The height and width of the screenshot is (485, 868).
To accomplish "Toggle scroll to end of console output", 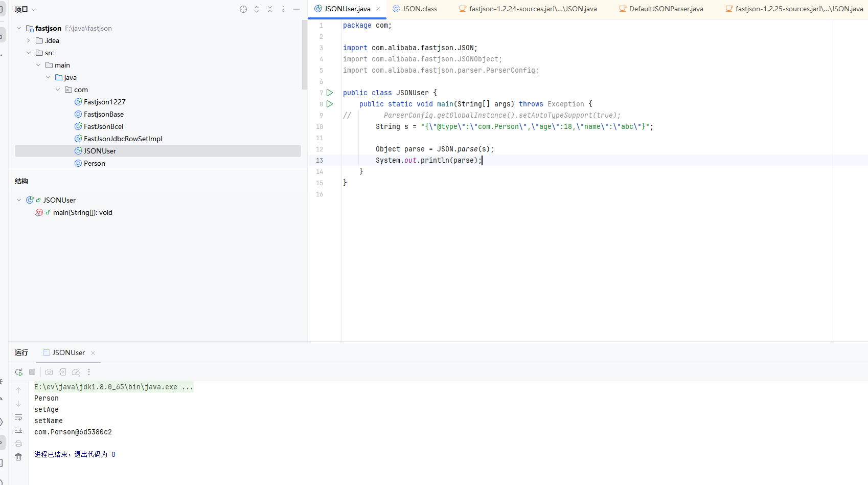I will tap(18, 430).
